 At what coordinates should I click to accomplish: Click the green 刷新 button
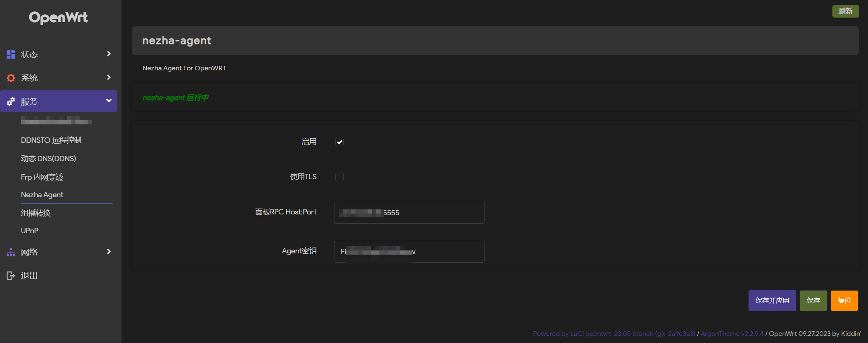point(846,11)
